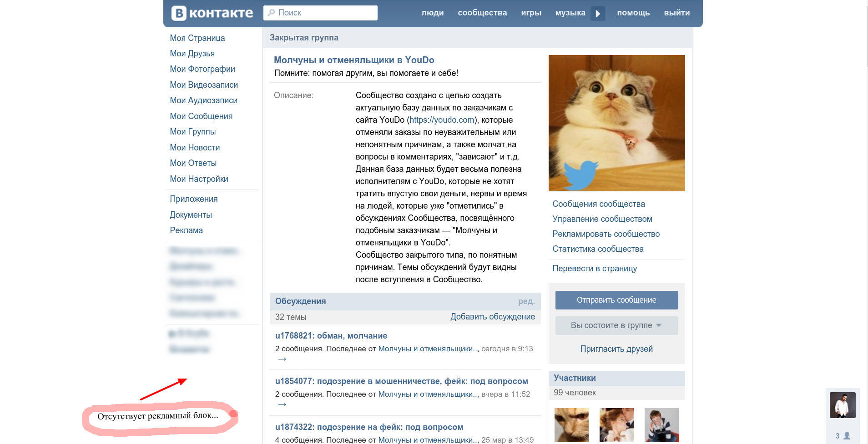Go to Мои Друзья
This screenshot has height=444, width=868.
(192, 54)
